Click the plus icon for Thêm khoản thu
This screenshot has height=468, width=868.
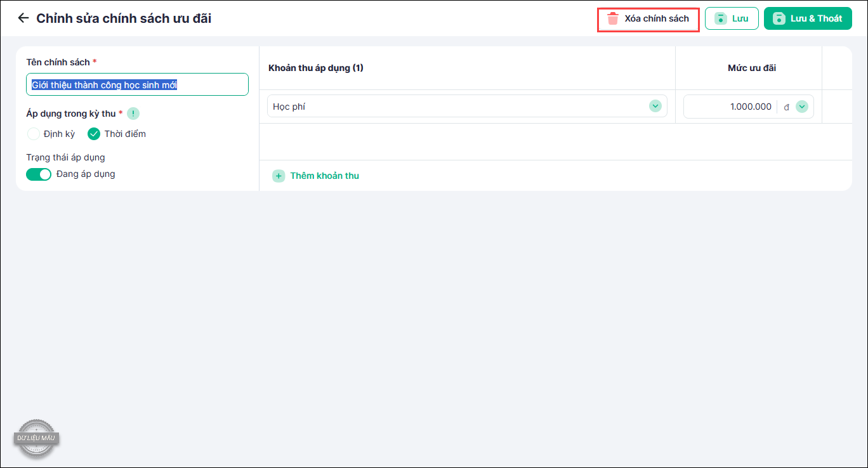pos(279,176)
